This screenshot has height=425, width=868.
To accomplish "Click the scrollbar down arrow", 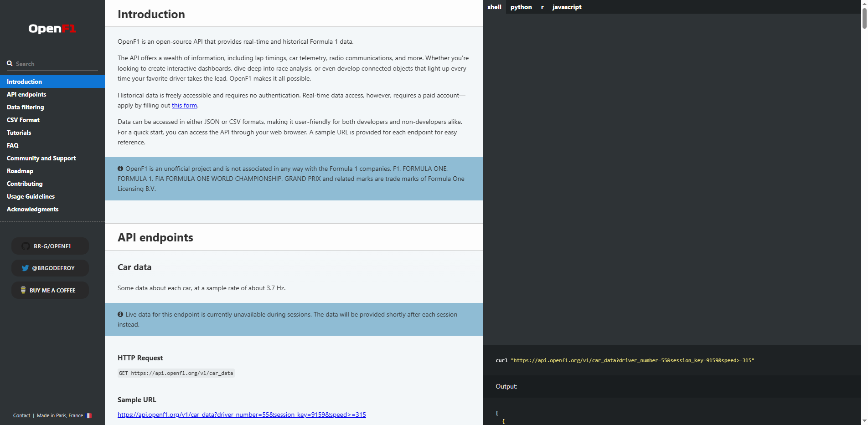I will pos(864,421).
